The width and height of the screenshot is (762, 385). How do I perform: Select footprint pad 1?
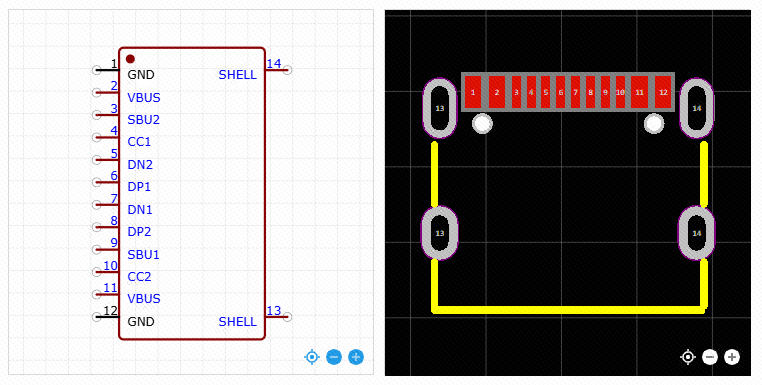click(473, 92)
